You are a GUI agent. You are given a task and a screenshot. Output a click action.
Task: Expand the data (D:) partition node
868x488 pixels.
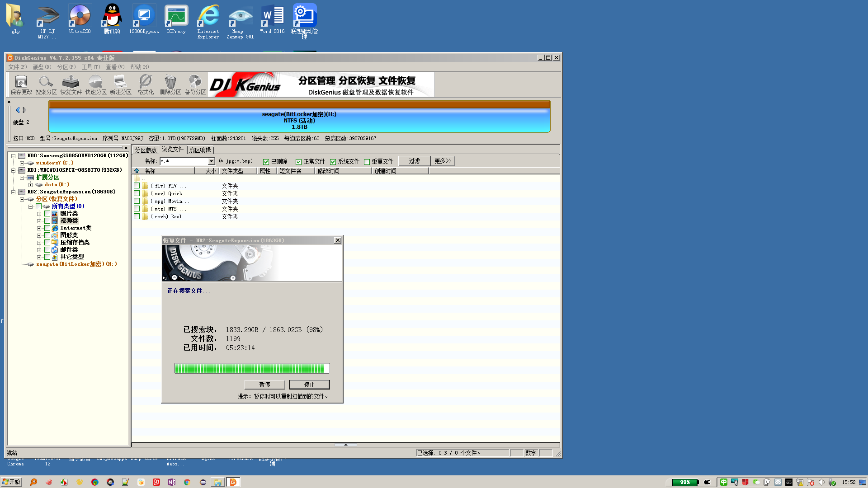[x=30, y=185]
